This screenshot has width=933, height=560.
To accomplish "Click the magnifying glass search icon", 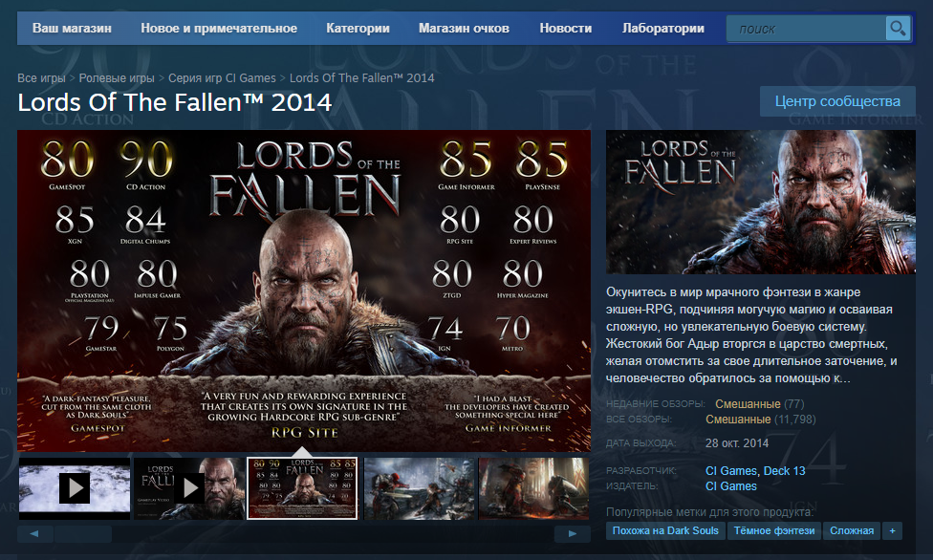I will tap(898, 29).
